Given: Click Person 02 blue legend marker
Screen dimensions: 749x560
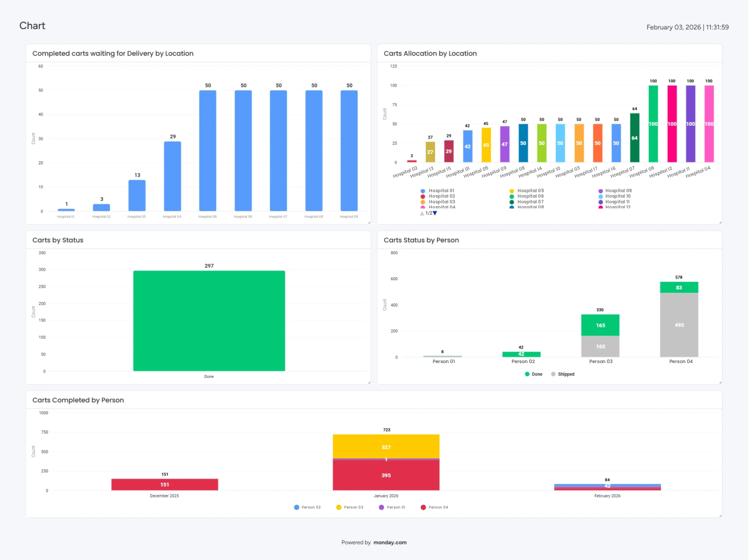Looking at the screenshot, I should 297,507.
